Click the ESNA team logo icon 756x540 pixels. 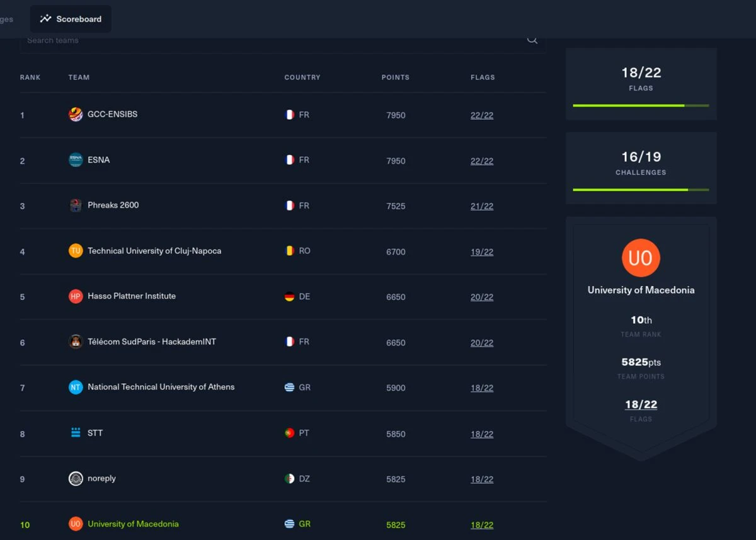click(76, 160)
